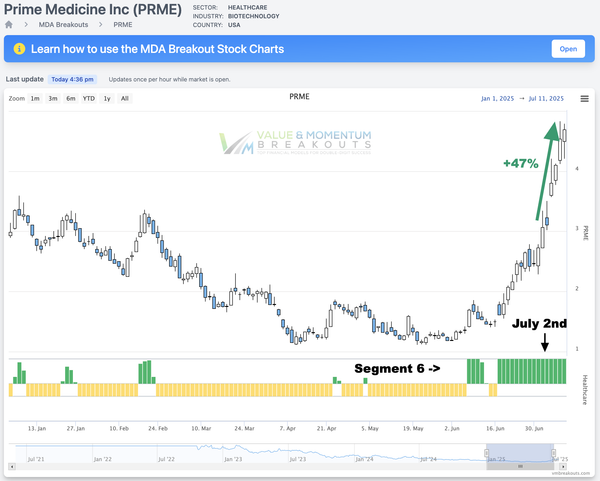The image size is (600, 481).
Task: Click the Learn how to use banner text
Action: tap(157, 49)
